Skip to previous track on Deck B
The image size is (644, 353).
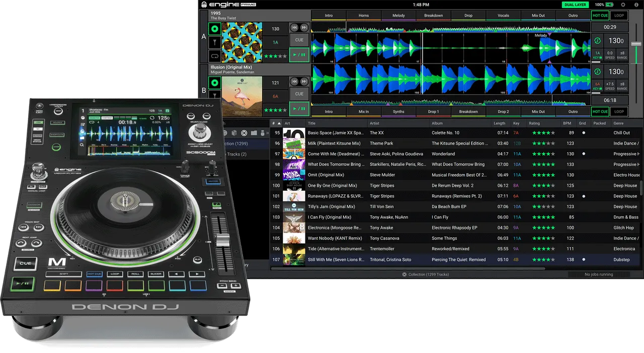click(x=295, y=81)
